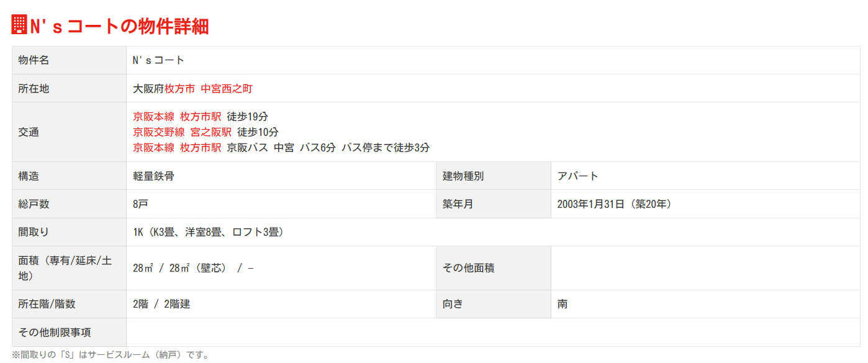This screenshot has width=868, height=363.
Task: Click 枚方市駅 link on the 京阪バス line
Action: click(201, 148)
